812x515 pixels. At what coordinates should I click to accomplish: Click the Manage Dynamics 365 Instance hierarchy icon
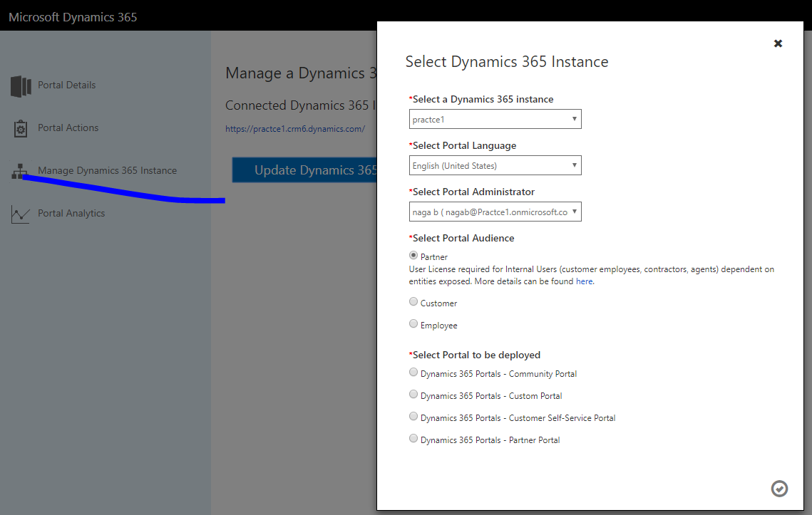(x=19, y=172)
